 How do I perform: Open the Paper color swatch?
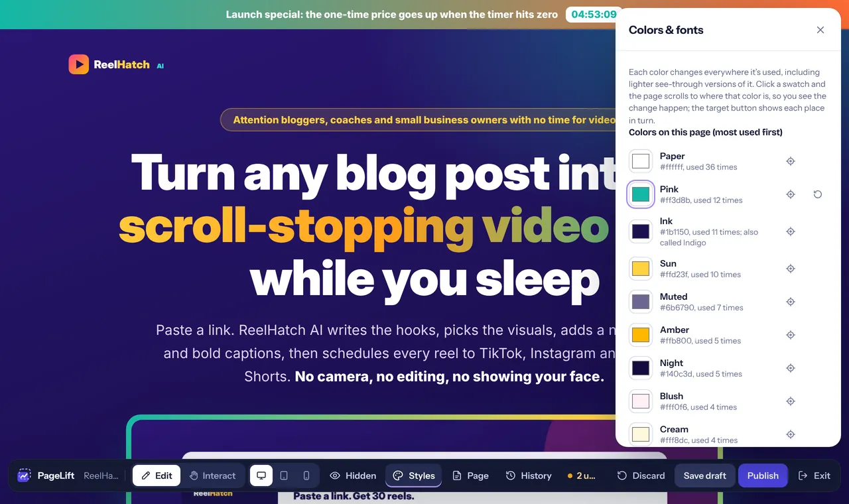tap(641, 161)
